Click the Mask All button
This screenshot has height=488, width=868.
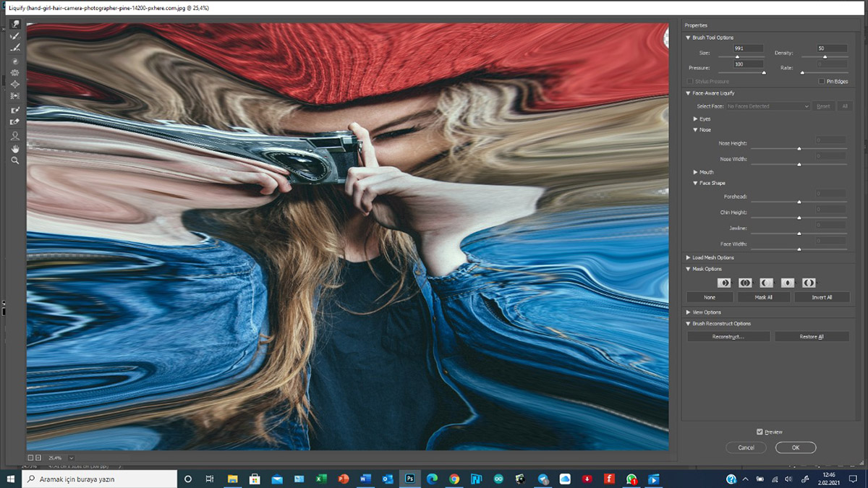tap(763, 297)
